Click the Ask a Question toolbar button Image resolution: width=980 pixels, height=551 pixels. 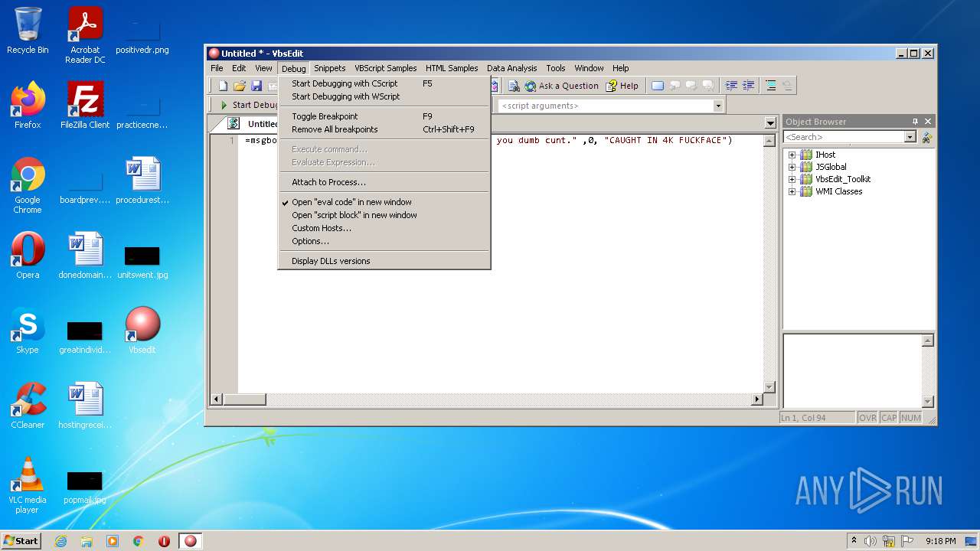pyautogui.click(x=561, y=86)
